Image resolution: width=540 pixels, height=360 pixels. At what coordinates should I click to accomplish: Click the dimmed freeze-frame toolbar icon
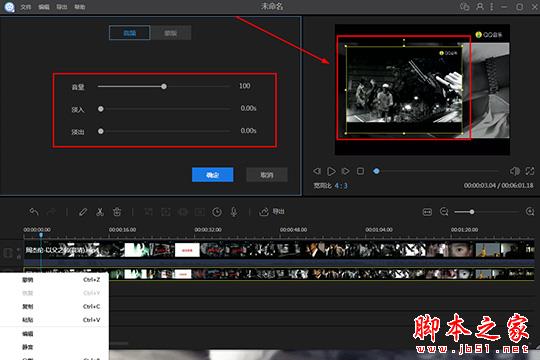click(x=200, y=212)
